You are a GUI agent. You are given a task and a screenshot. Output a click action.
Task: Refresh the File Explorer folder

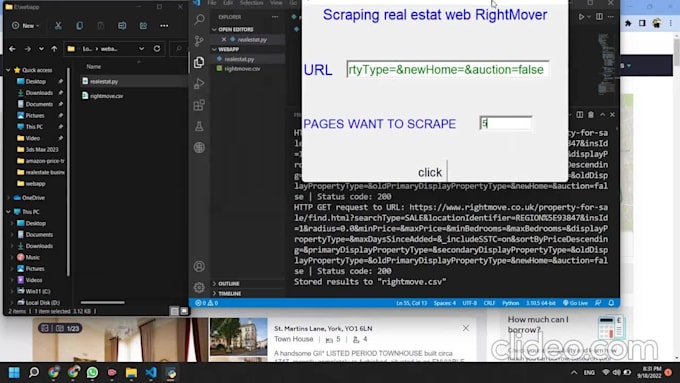click(157, 49)
